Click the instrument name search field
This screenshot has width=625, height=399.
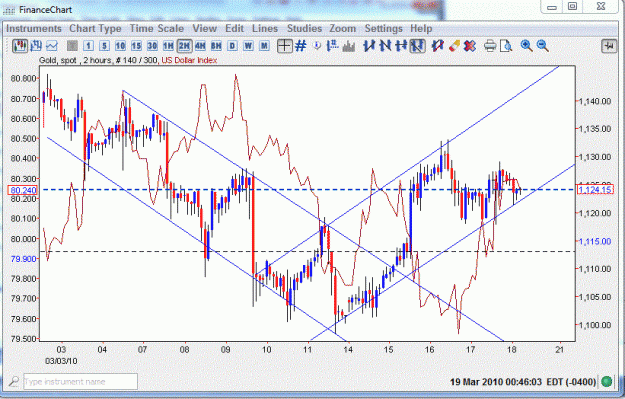(x=81, y=381)
